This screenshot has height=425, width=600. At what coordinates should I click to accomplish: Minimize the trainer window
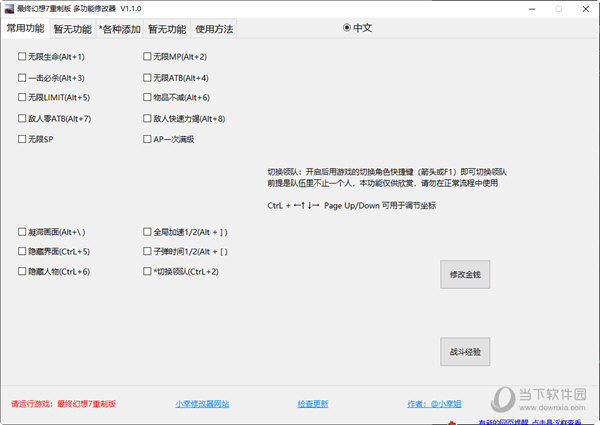tap(532, 9)
